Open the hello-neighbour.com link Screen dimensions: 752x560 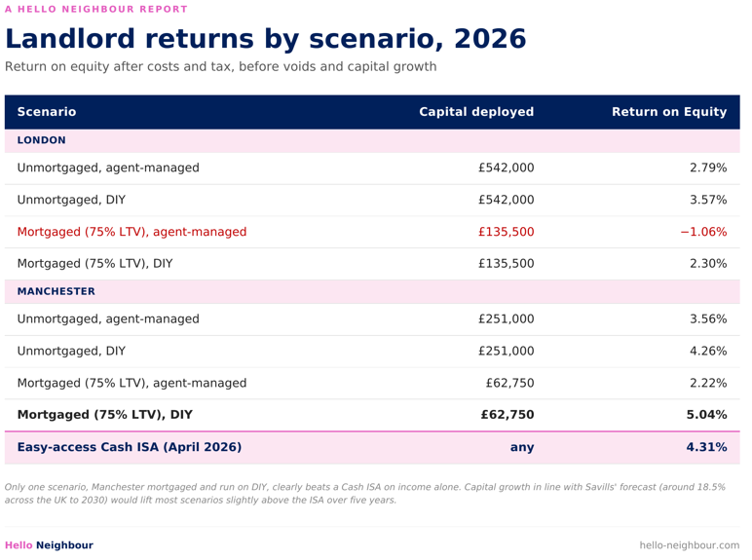(x=690, y=545)
